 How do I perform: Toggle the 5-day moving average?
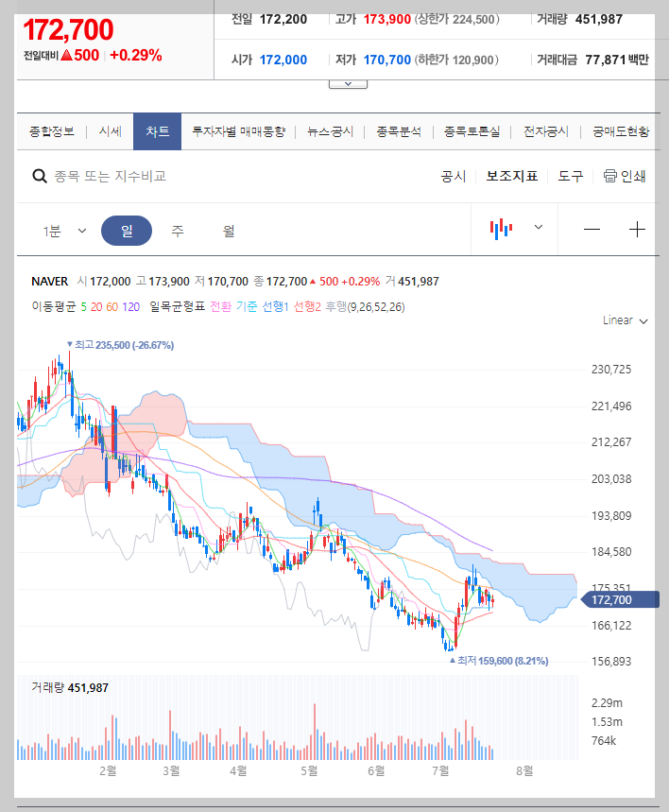coord(85,307)
